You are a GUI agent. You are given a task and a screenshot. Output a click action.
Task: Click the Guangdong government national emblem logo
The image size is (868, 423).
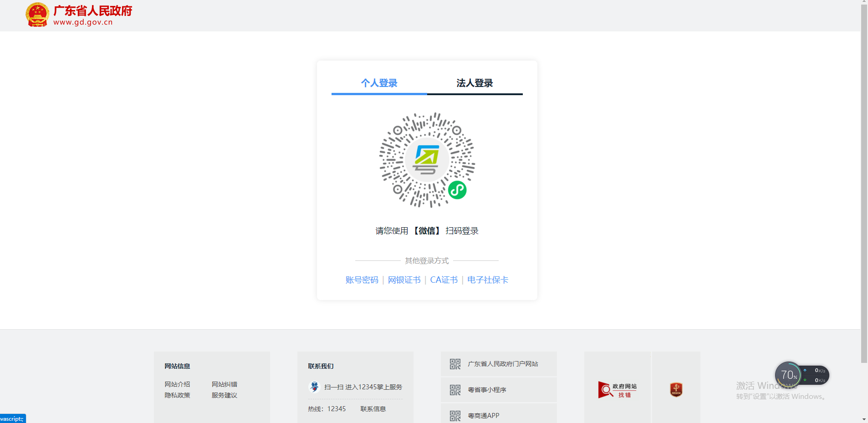point(37,15)
